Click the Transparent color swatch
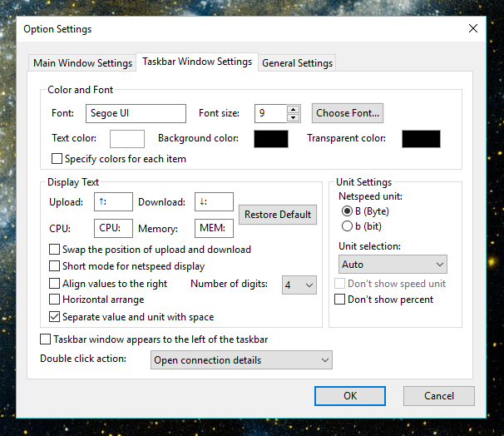This screenshot has height=436, width=504. point(421,139)
